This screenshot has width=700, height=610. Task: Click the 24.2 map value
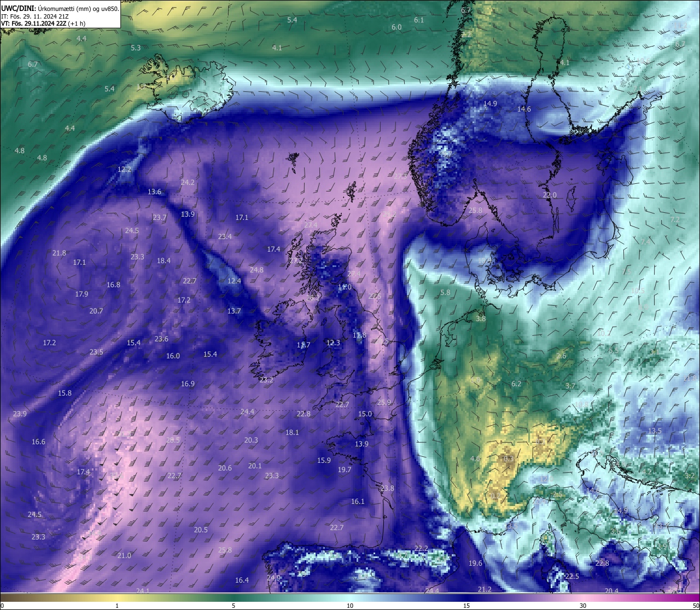pos(188,183)
